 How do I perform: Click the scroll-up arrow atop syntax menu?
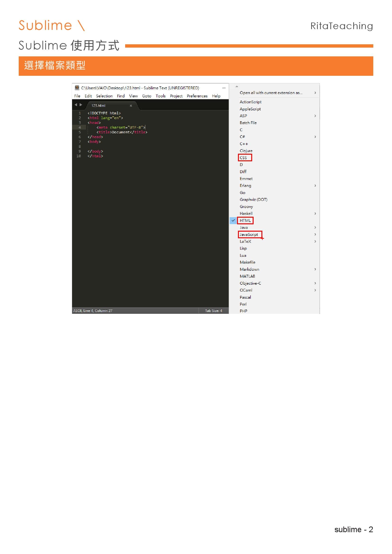tap(237, 86)
